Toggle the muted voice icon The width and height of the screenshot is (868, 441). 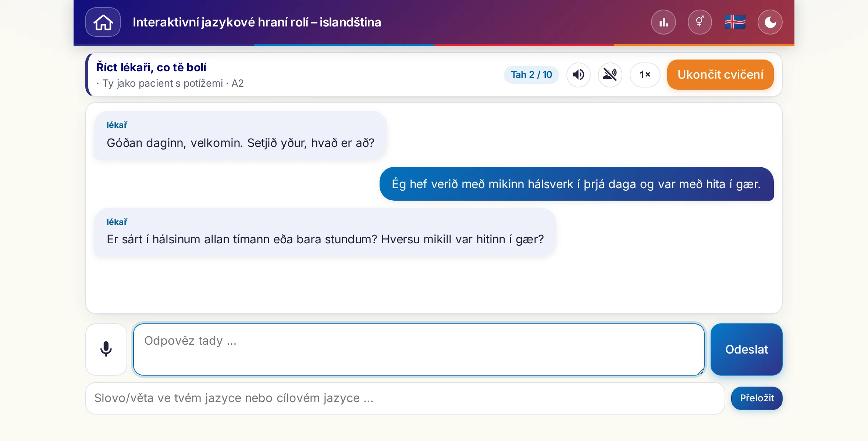[x=610, y=75]
